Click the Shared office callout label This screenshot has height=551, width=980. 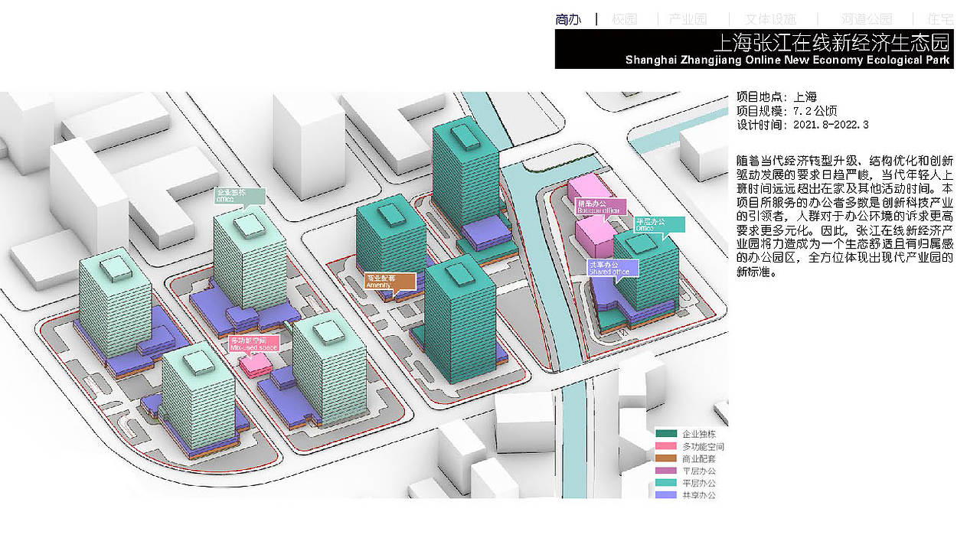[612, 268]
